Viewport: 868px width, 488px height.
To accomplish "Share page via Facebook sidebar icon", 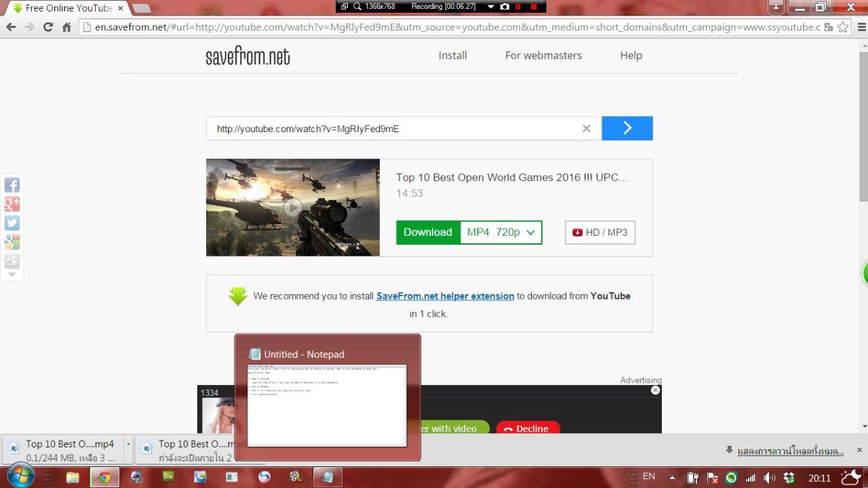I will (12, 185).
